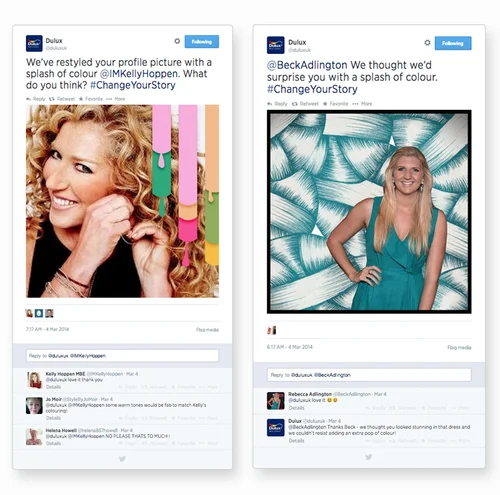Expand Details under Rebecca Adlington's reply
Image resolution: width=500 pixels, height=495 pixels.
[x=296, y=408]
